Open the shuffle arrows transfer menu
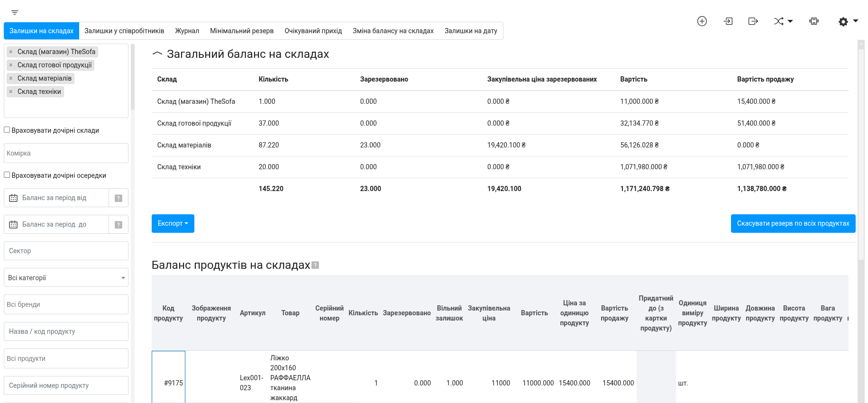This screenshot has height=403, width=868. [783, 21]
